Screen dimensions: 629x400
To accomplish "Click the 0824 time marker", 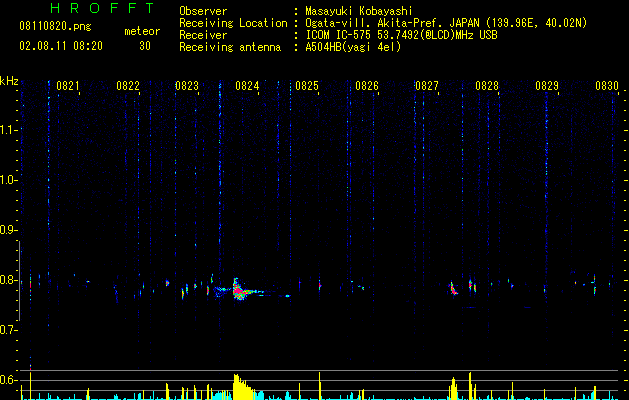I will 247,86.
